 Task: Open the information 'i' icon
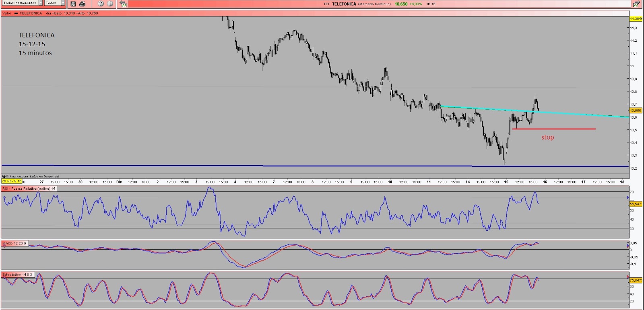click(110, 4)
